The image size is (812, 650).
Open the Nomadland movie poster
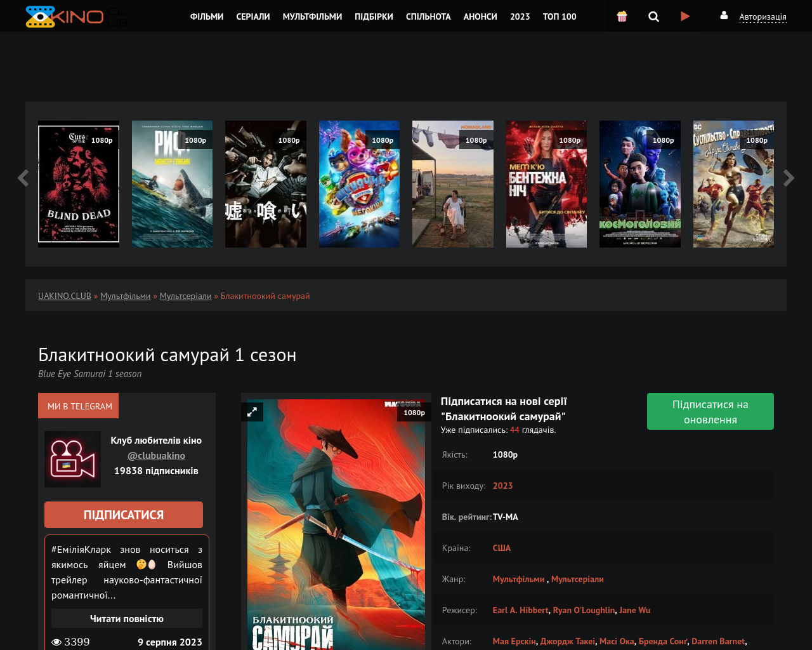453,184
